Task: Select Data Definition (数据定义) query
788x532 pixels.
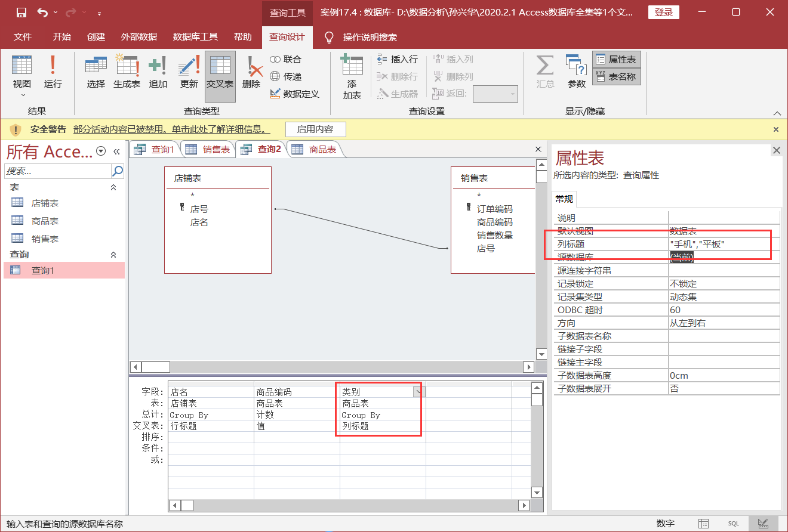Action: tap(294, 94)
